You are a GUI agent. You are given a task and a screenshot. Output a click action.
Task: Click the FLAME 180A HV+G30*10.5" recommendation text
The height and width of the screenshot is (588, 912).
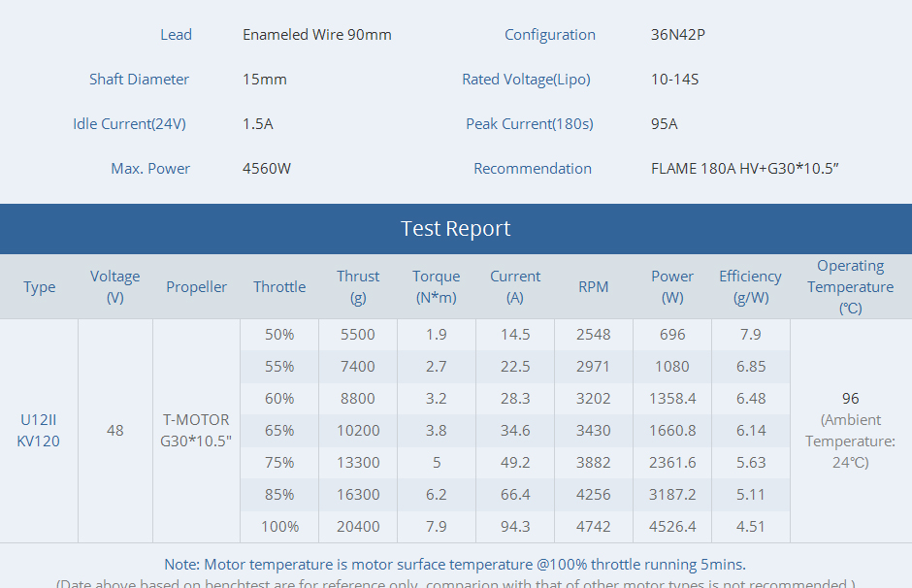744,169
